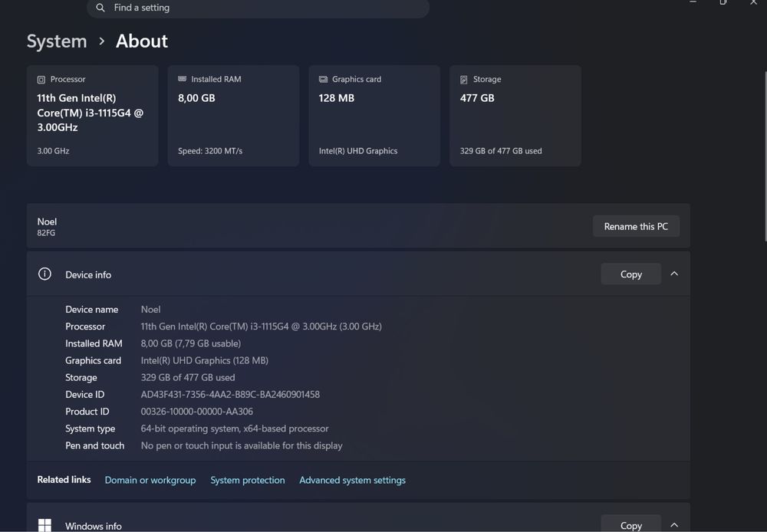Viewport: 767px width, 532px height.
Task: Click '329 GB of 477 GB used' in Storage tile
Action: (x=501, y=151)
